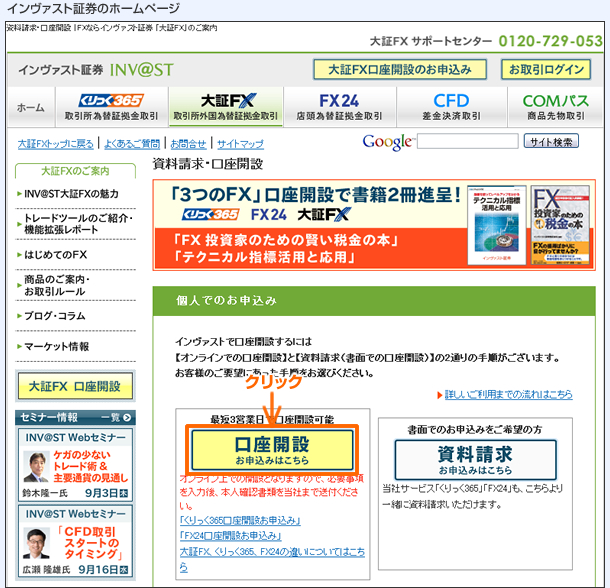Click the お取引ログイン button

tap(546, 70)
